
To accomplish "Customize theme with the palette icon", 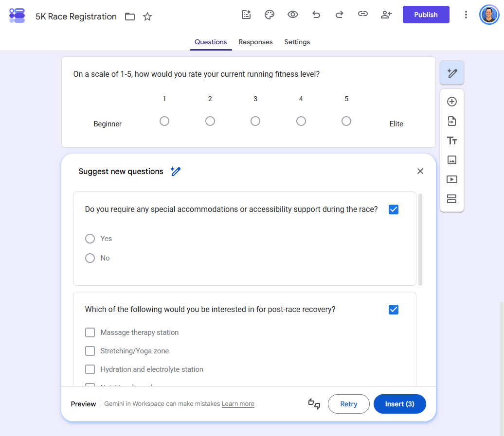I will (270, 15).
